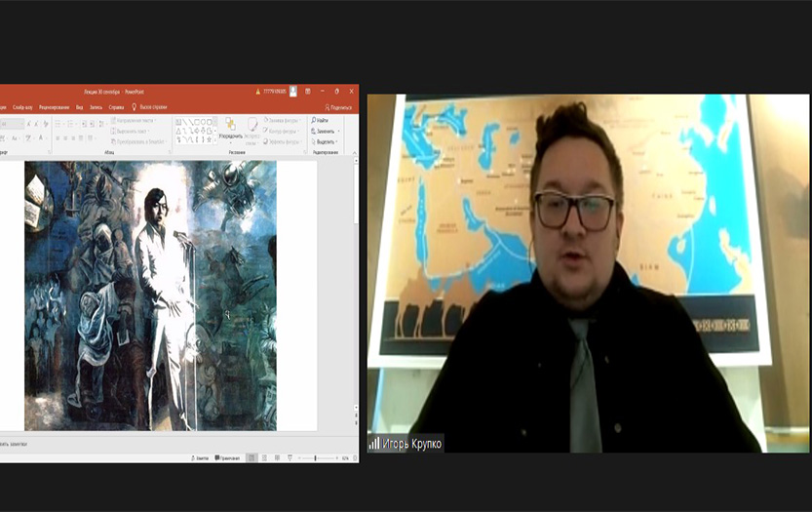Click the slide painting image

coord(150,295)
